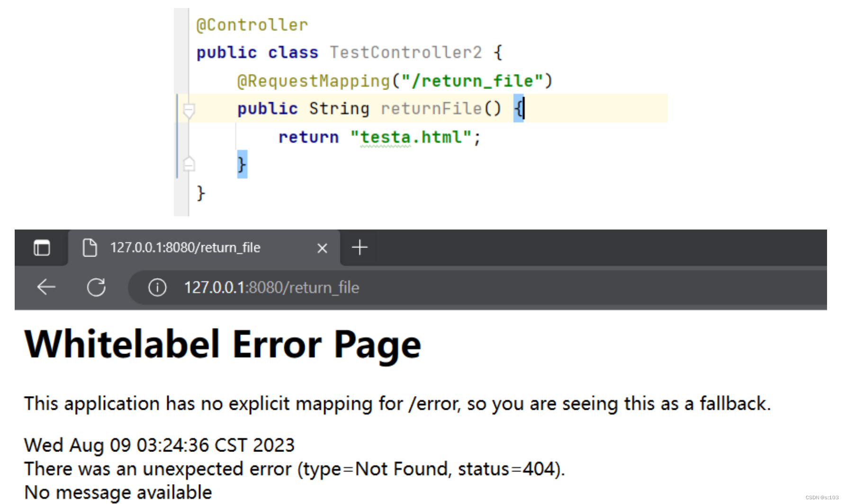Click the TestController2 class name
The width and height of the screenshot is (846, 504).
pos(406,52)
